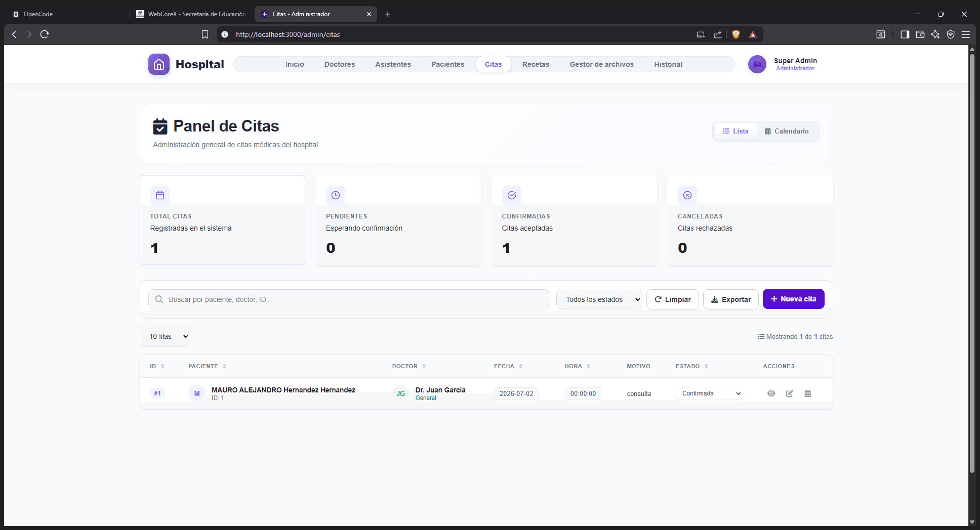Create a new appointment with Nueva cita
The height and width of the screenshot is (530, 980).
794,299
